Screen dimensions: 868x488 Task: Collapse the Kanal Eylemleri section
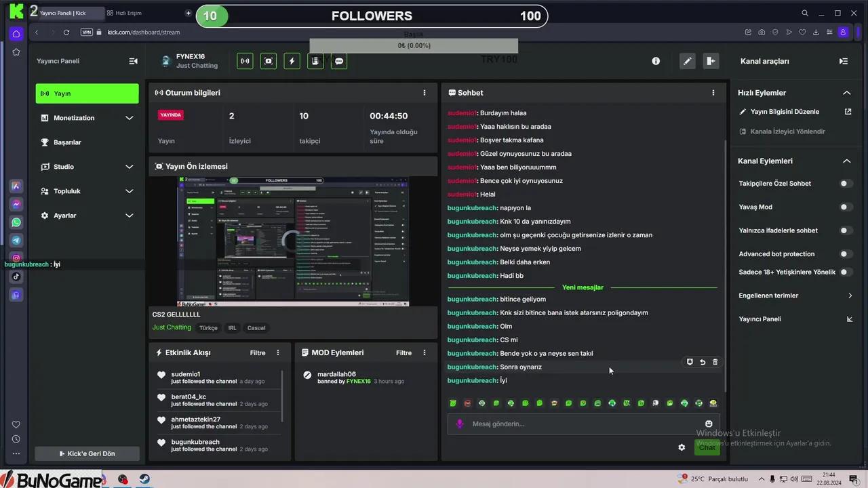(x=846, y=161)
